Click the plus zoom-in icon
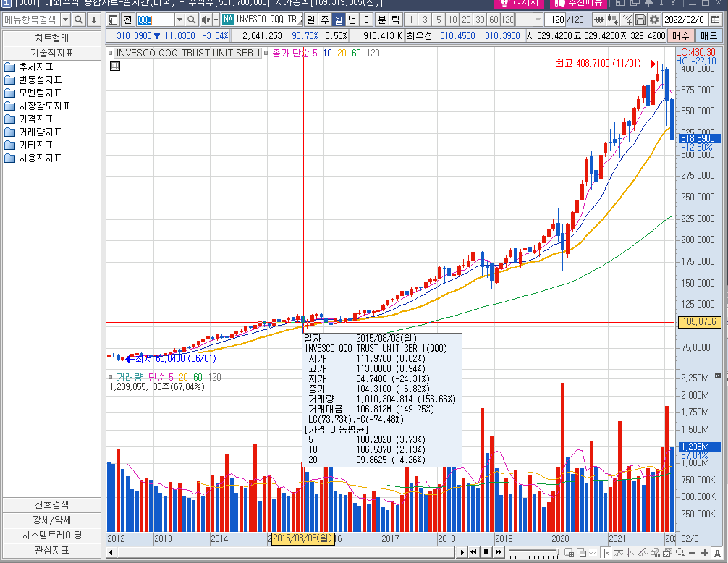The image size is (728, 563). [704, 552]
